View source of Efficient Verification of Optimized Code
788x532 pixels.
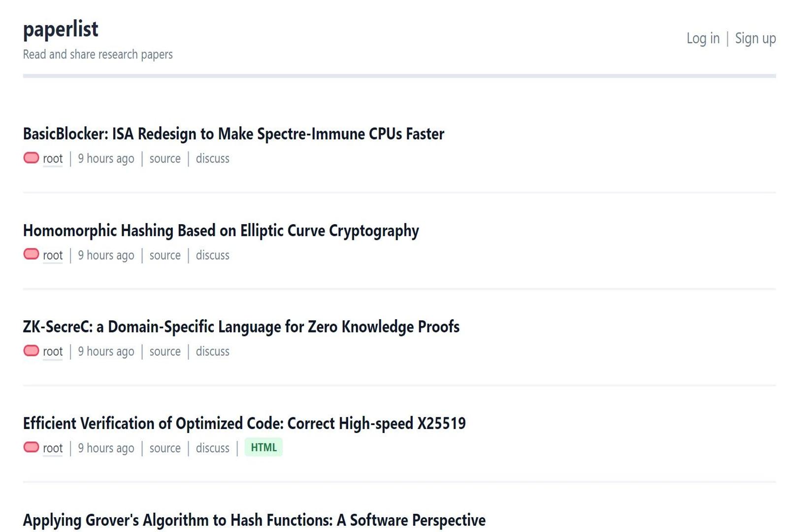pyautogui.click(x=165, y=448)
